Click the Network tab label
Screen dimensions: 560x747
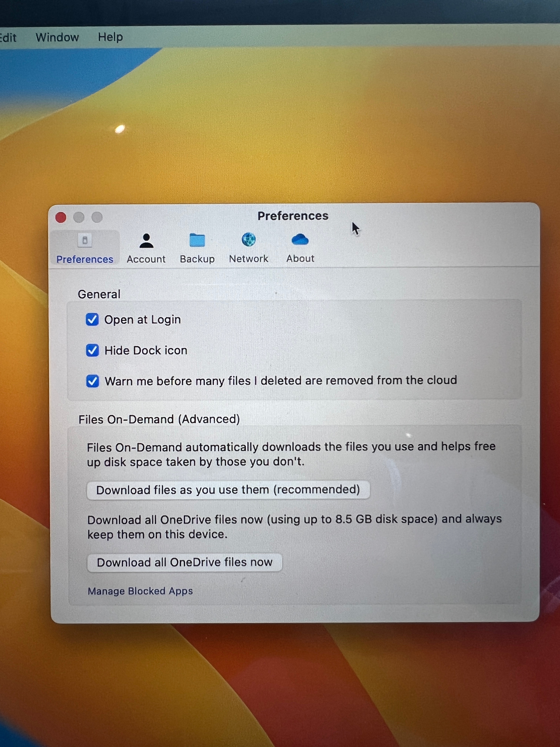click(249, 259)
